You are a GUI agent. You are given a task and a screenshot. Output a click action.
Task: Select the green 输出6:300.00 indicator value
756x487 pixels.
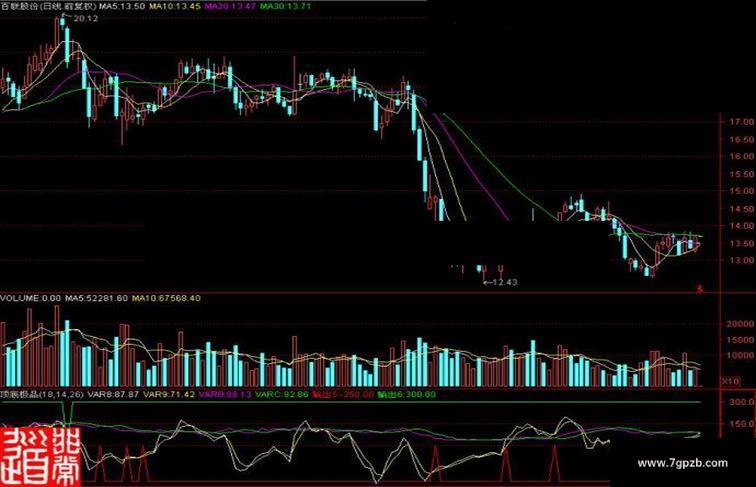click(x=407, y=394)
